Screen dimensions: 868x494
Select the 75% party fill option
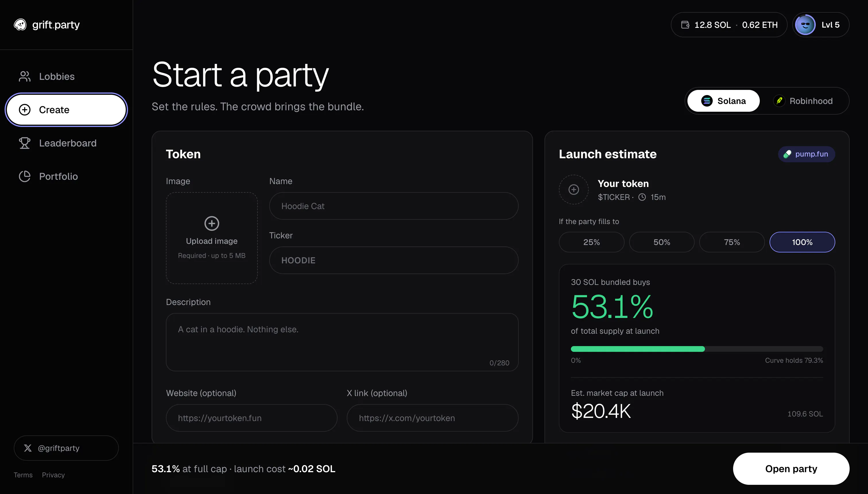click(732, 242)
